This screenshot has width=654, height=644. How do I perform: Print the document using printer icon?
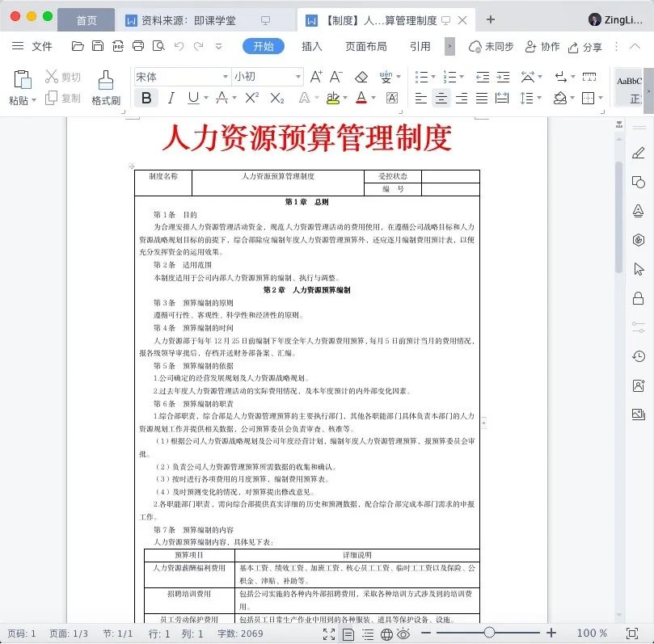(138, 46)
